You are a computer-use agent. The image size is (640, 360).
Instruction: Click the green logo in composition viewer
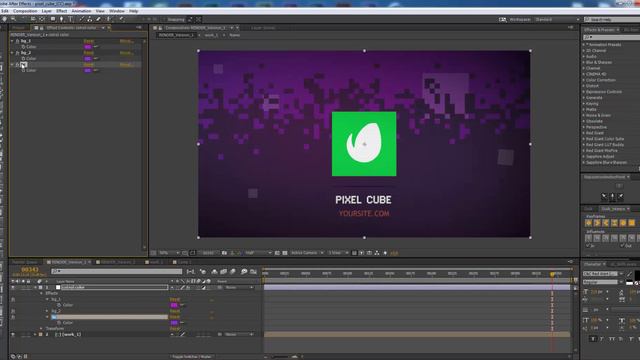(x=364, y=144)
